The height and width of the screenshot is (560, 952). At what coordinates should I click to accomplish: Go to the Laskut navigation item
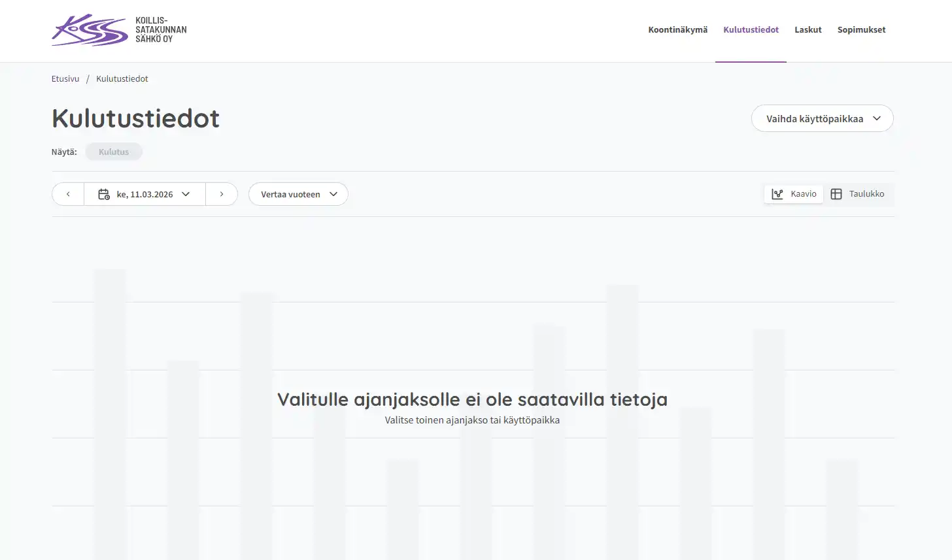click(x=807, y=29)
